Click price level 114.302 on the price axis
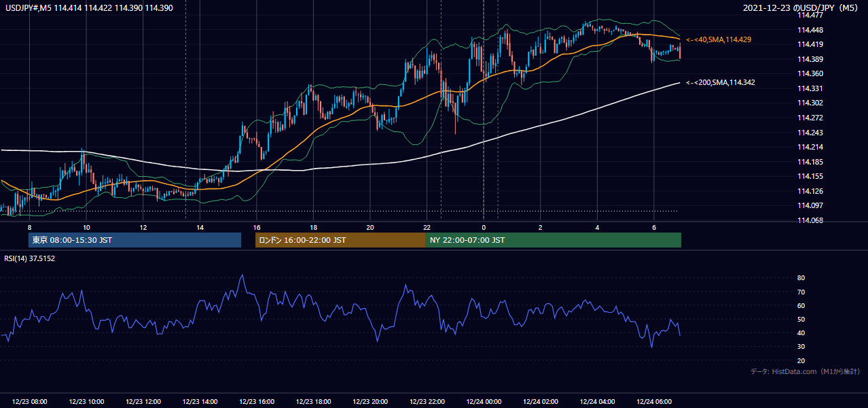 point(810,103)
